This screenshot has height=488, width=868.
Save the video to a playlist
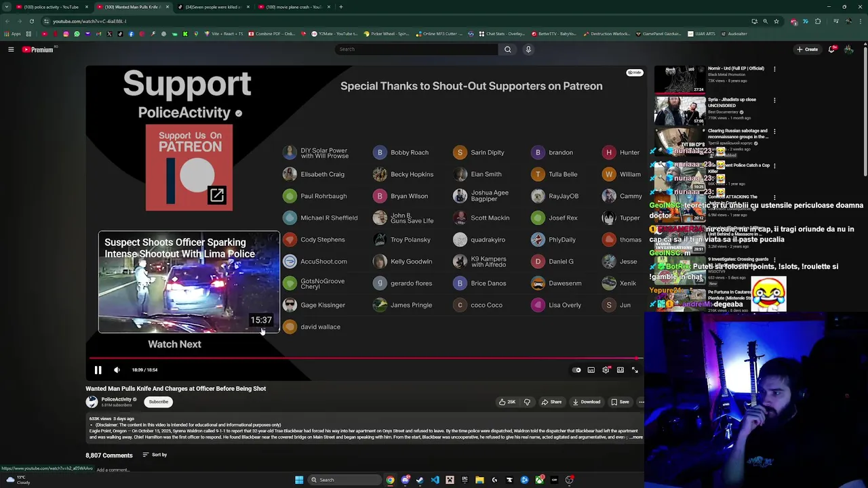pos(620,402)
